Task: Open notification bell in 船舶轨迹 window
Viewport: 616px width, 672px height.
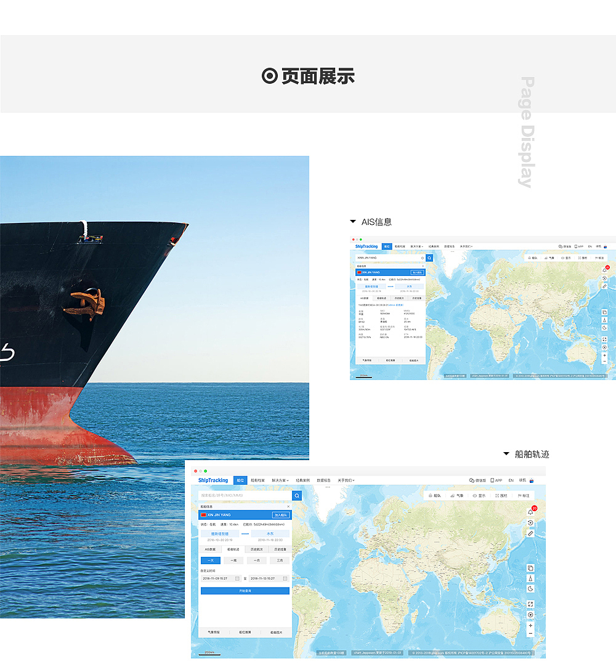Action: point(530,512)
